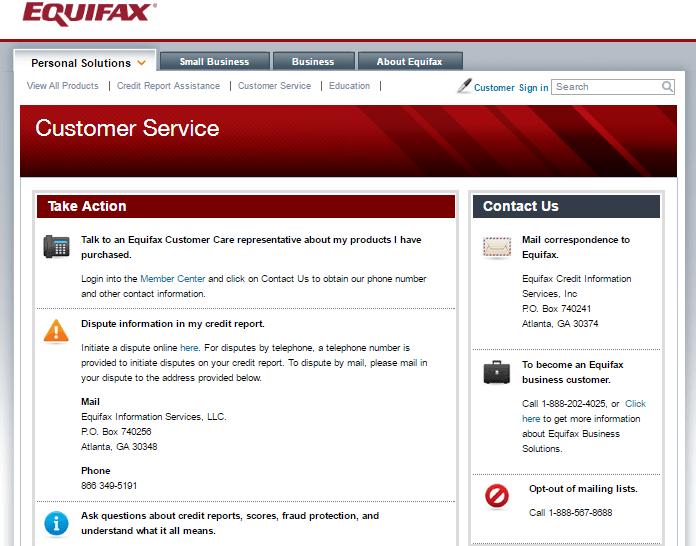The width and height of the screenshot is (696, 546).
Task: Click the 'P.O. Box 740256' address line
Action: pyautogui.click(x=116, y=431)
